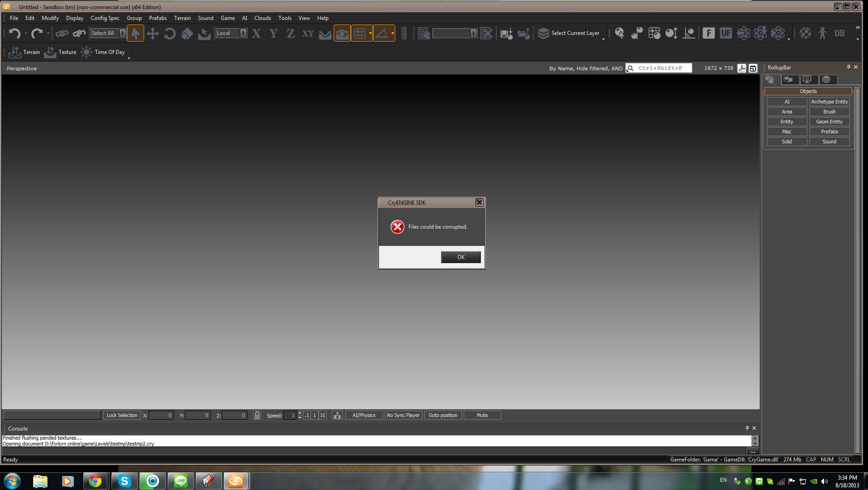Pick the Move tool with four arrows
The height and width of the screenshot is (490, 868).
coord(153,33)
